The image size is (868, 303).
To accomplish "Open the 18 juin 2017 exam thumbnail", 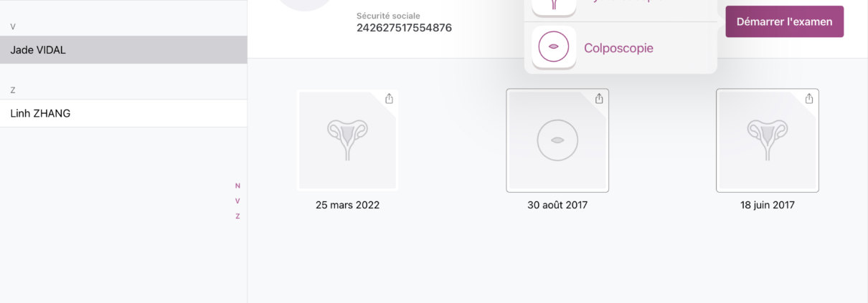I will click(768, 140).
